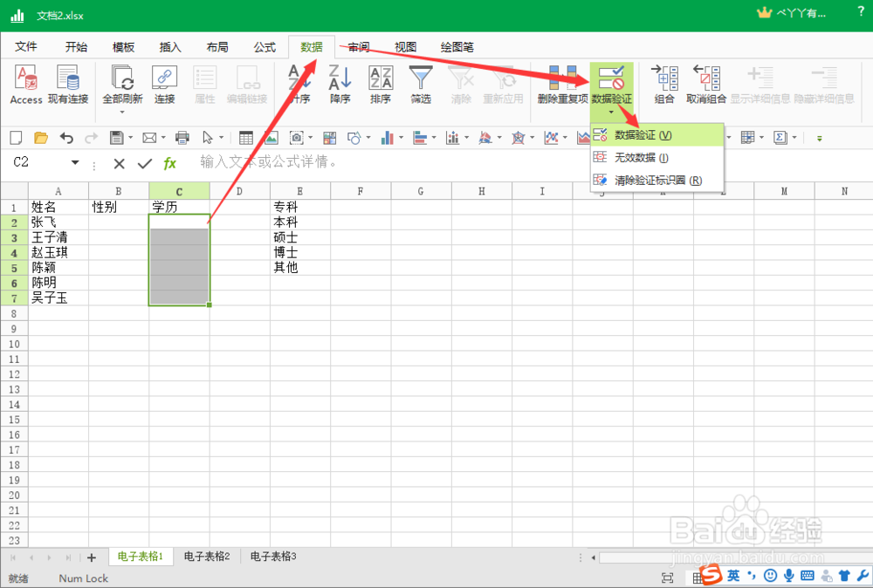
Task: Select sheet tab 电子表格1
Action: point(141,557)
